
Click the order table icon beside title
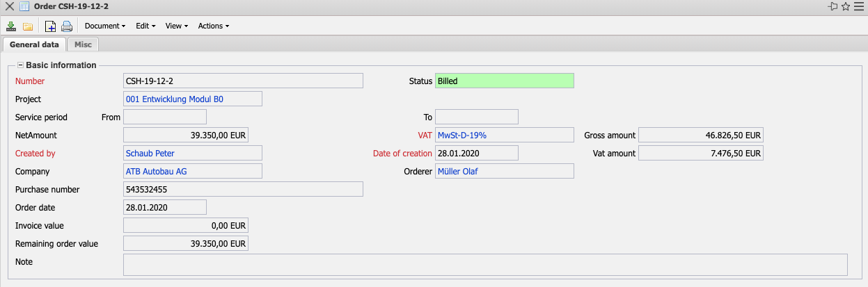click(x=24, y=6)
